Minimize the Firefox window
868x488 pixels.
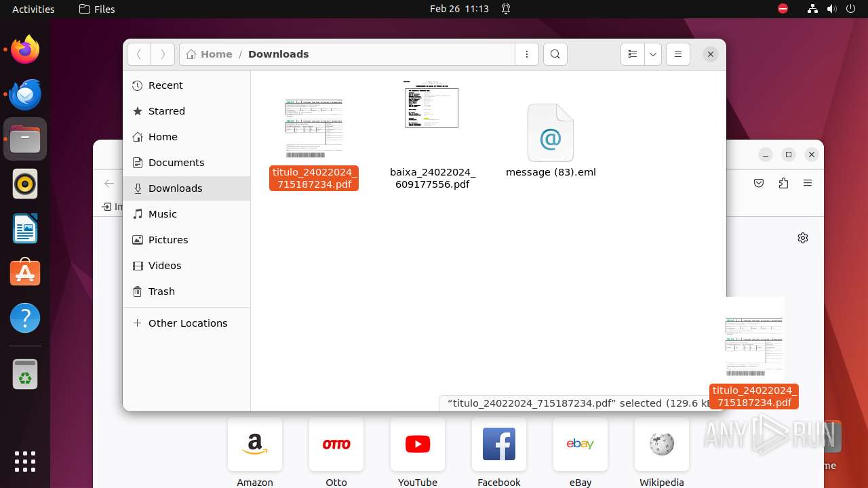coord(766,155)
